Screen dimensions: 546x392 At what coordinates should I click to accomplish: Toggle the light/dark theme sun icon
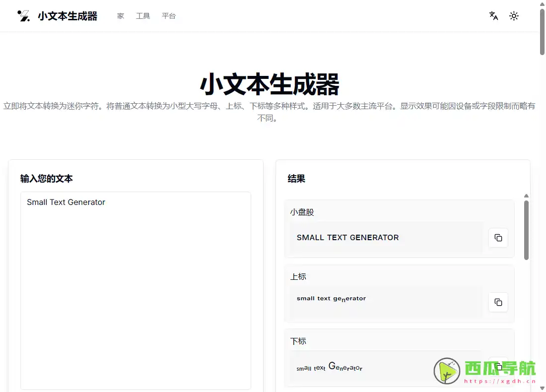pyautogui.click(x=514, y=16)
